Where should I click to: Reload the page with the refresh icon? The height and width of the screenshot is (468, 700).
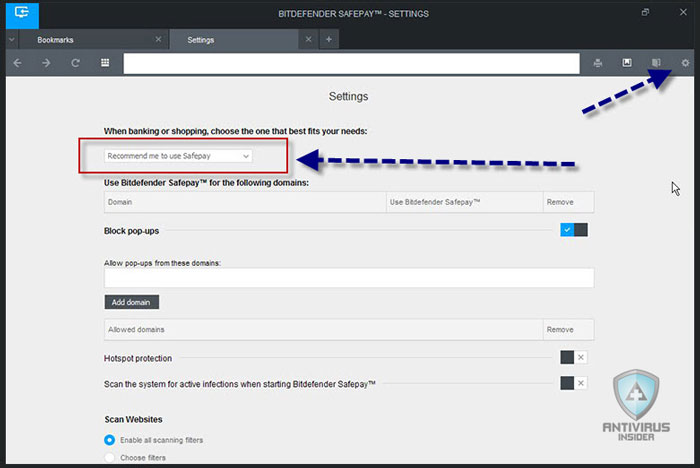click(75, 63)
